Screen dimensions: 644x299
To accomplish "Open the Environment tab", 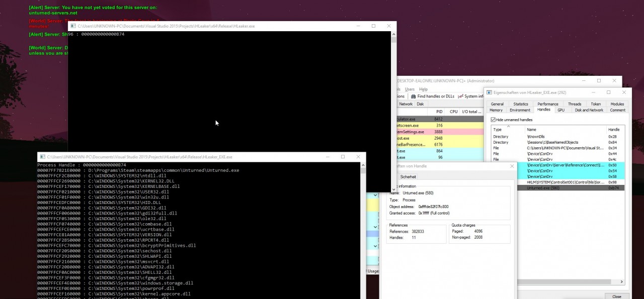I will (520, 110).
